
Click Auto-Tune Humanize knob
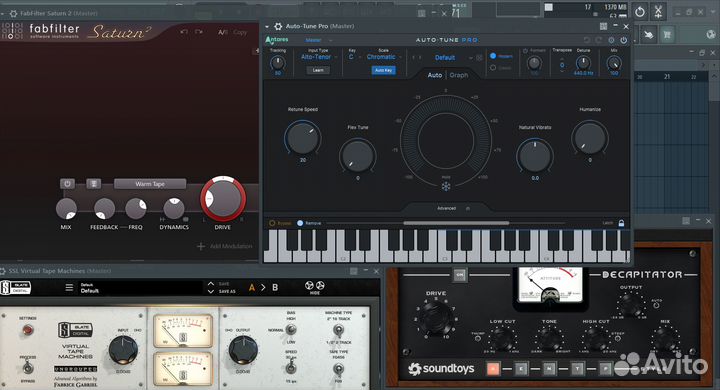click(590, 138)
